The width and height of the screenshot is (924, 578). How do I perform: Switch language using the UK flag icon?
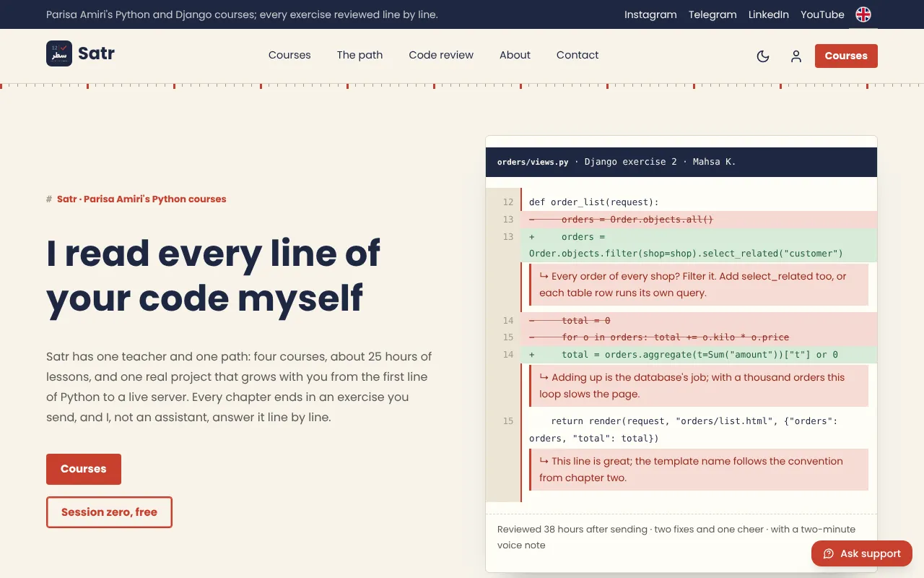pos(863,14)
